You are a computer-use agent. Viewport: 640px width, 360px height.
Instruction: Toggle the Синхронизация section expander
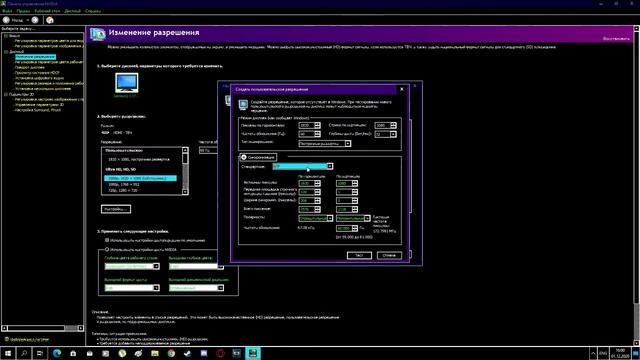244,157
